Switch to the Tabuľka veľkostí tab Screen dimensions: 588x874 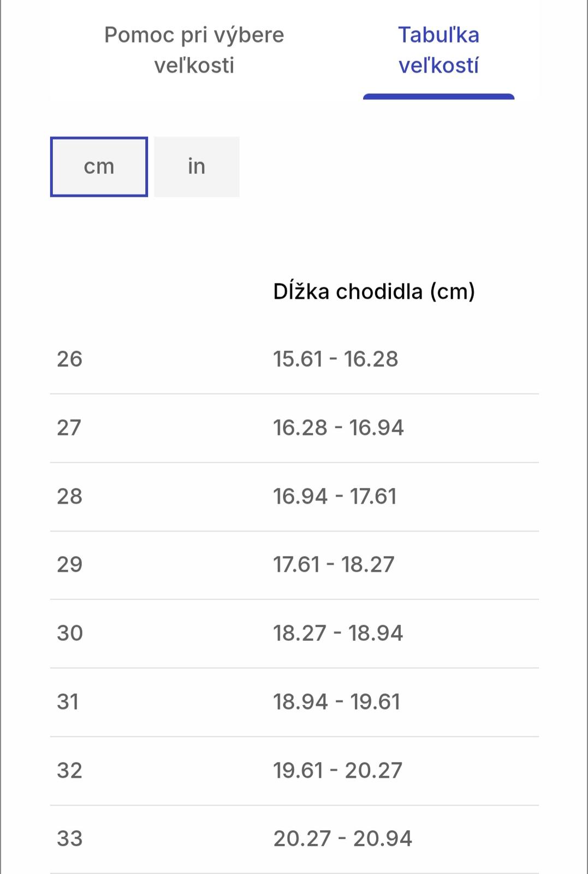coord(438,50)
